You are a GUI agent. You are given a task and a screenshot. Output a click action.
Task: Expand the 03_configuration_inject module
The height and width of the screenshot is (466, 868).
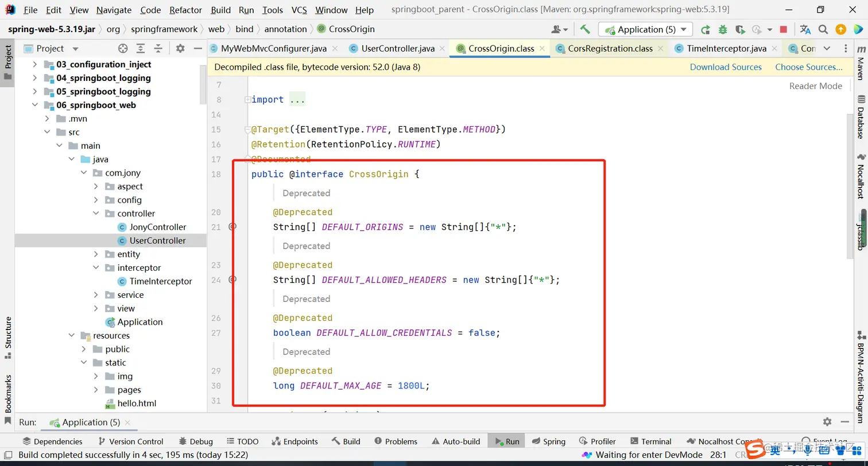pos(35,64)
